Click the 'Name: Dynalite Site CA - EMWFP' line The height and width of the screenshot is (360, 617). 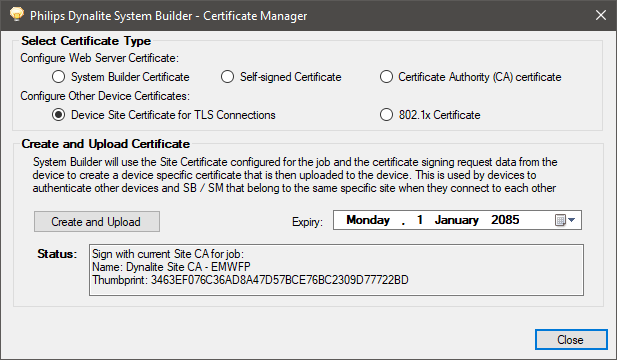click(x=171, y=267)
